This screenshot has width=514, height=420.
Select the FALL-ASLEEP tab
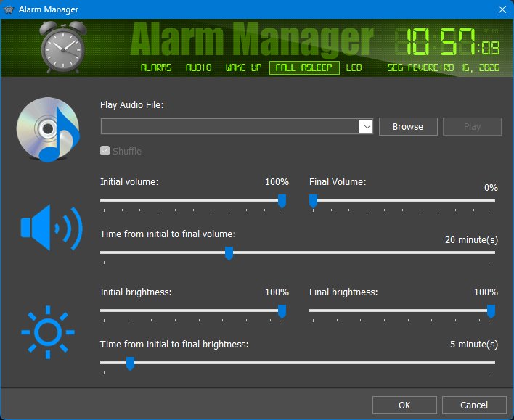coord(304,67)
